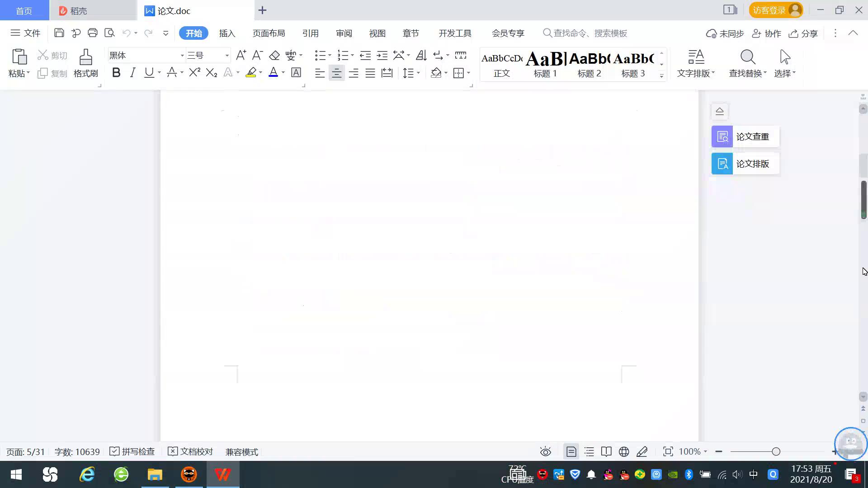Open the 论文查重 sidebar panel
The height and width of the screenshot is (488, 868).
click(x=744, y=136)
